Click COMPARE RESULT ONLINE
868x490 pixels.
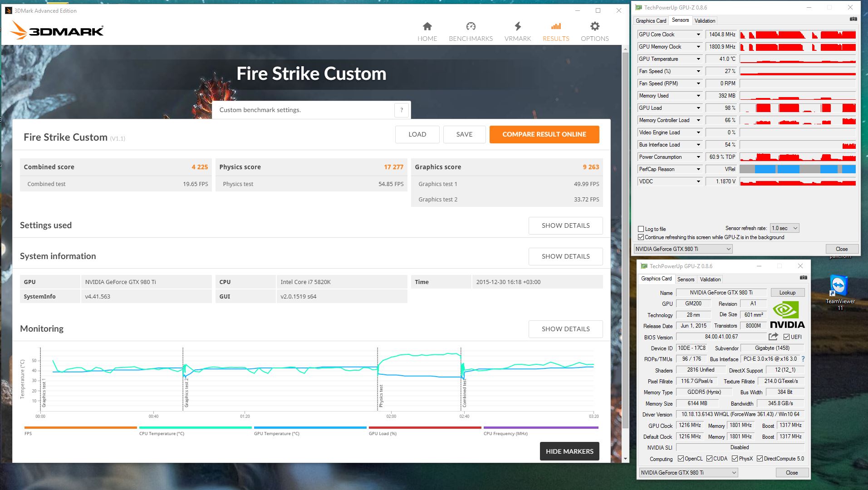click(x=544, y=134)
